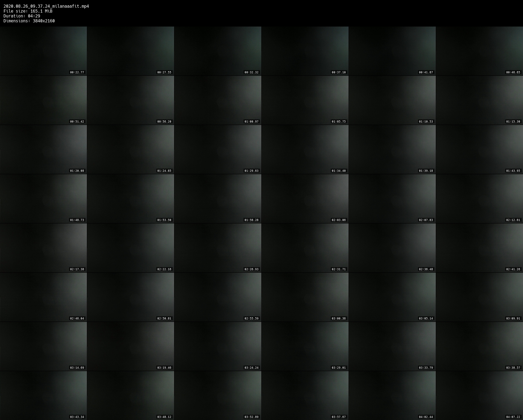
Task: Select the thumbnail stamped 01:20.08
Action: tap(43, 149)
